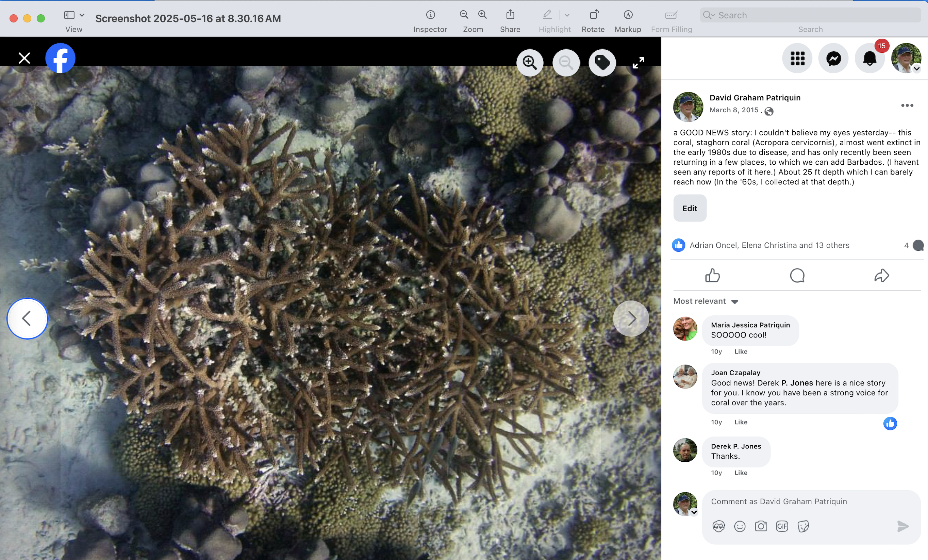Open the Facebook apps grid menu
This screenshot has height=560, width=928.
coord(797,59)
